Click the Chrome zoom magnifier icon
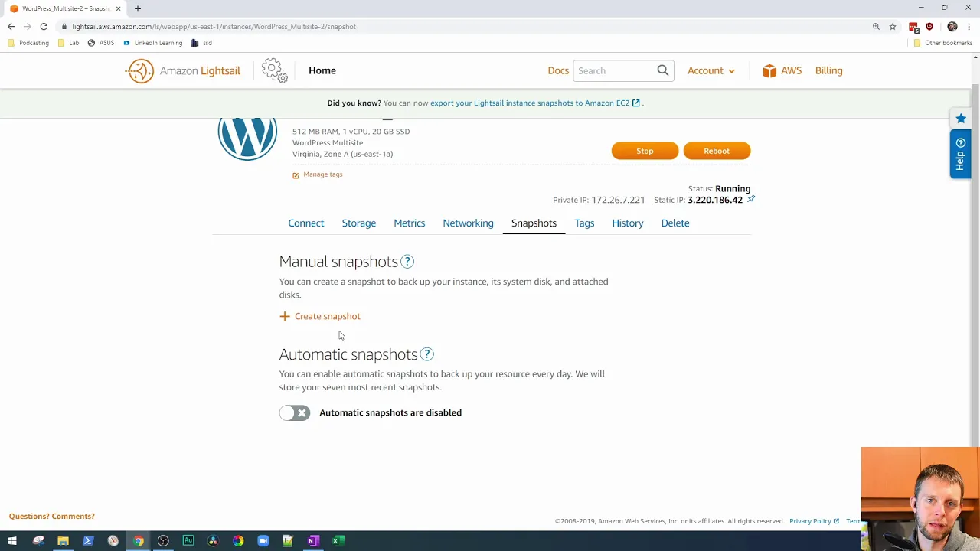 click(x=876, y=27)
